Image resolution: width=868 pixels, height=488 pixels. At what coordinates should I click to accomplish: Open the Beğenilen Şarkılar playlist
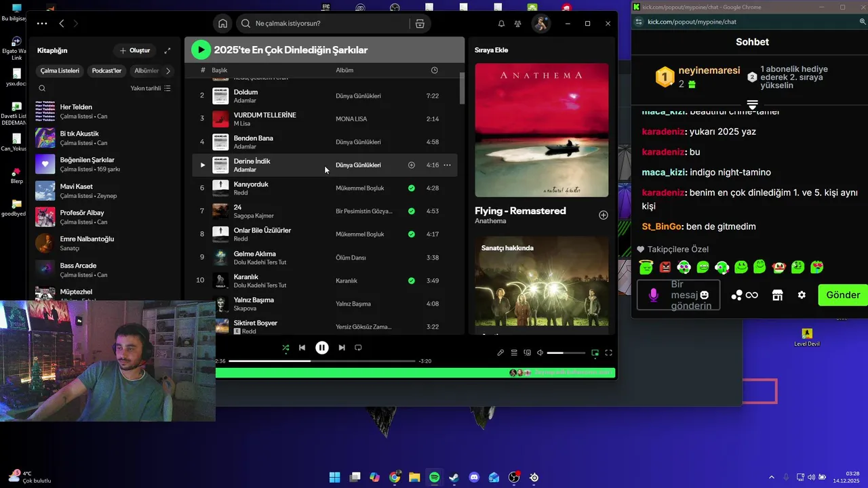[105, 164]
